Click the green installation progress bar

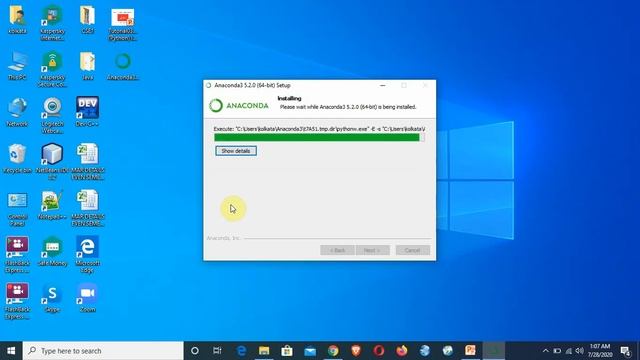pos(319,138)
